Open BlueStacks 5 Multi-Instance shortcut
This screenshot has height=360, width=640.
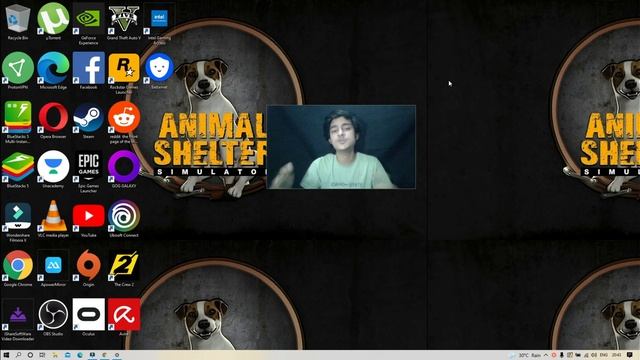point(18,122)
